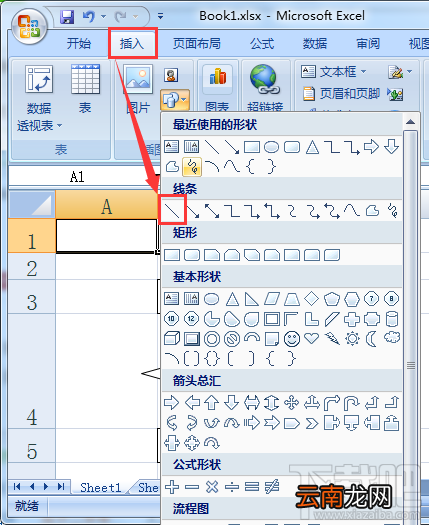Choose the Division sign under 公式形状
The image size is (429, 525).
232,487
